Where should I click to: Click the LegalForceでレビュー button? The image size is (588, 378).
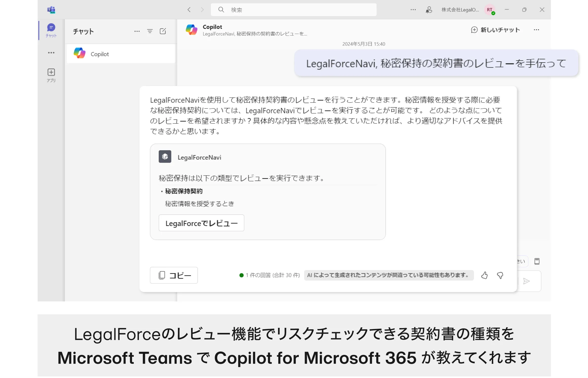[x=201, y=223]
